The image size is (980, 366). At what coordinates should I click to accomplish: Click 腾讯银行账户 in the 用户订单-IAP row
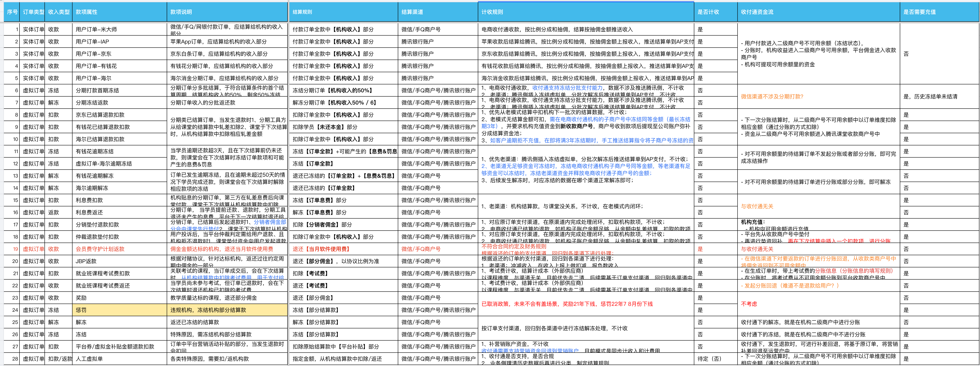pos(438,41)
